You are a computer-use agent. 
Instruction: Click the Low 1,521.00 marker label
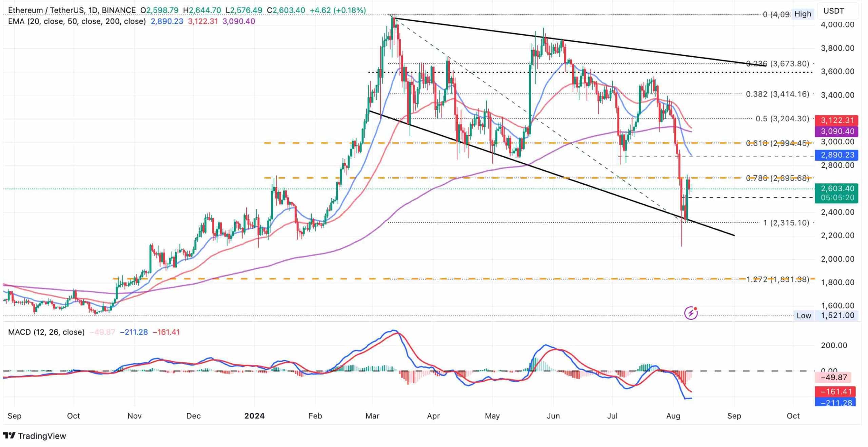coord(826,315)
